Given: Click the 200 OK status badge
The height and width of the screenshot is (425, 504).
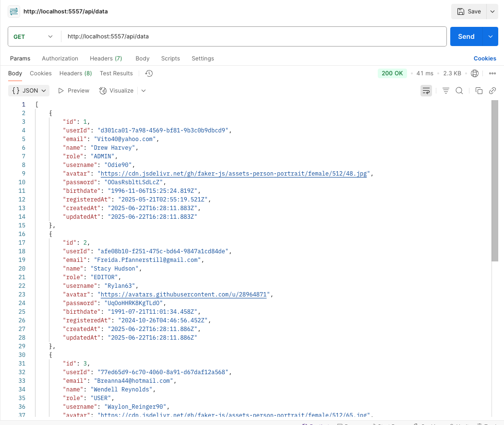Looking at the screenshot, I should coord(392,73).
